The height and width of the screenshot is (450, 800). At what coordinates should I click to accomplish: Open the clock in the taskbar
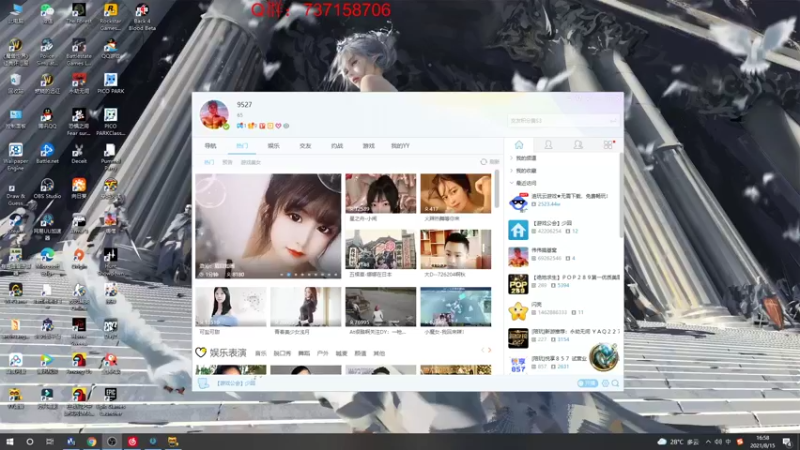click(763, 441)
